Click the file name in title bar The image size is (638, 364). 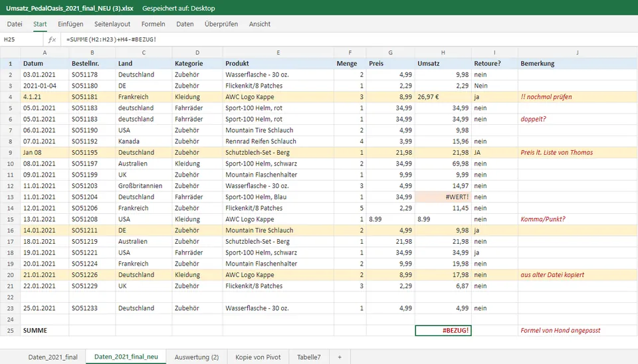pos(70,8)
